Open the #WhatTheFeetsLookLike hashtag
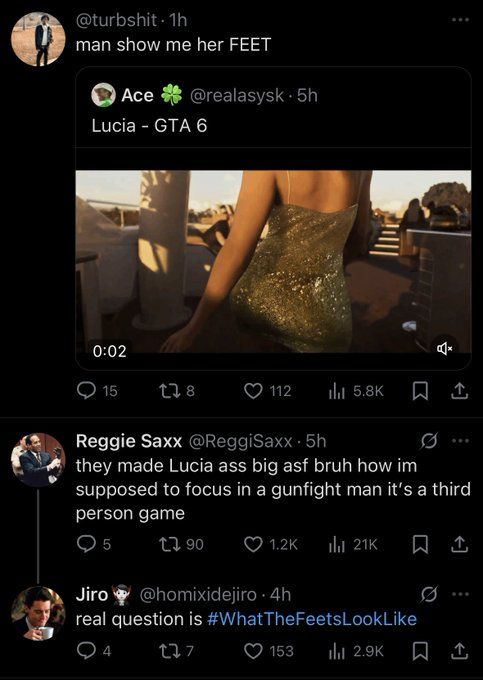483x680 pixels. pos(312,619)
